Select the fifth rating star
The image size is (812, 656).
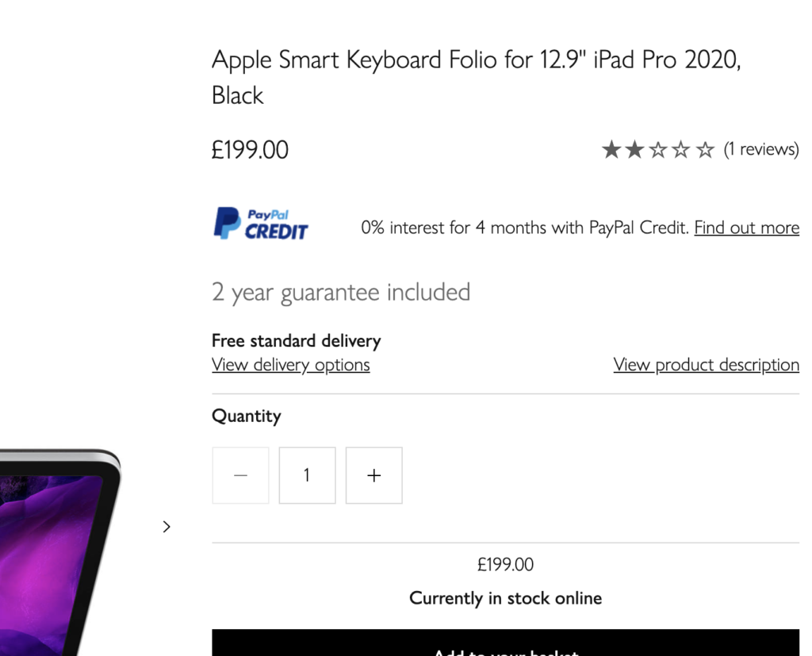pos(704,148)
